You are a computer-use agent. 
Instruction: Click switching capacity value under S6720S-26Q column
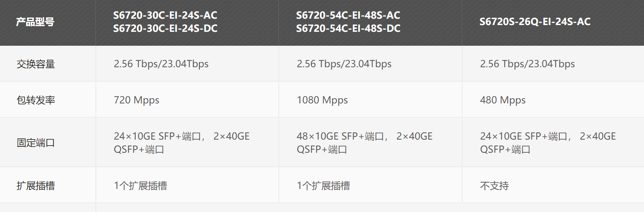click(527, 64)
